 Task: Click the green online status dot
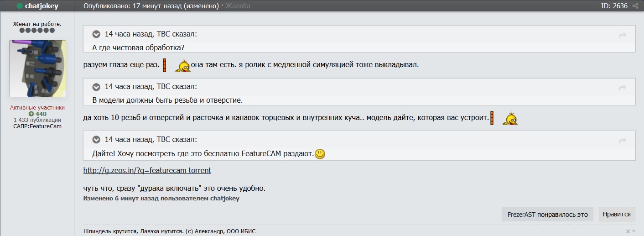(x=20, y=6)
